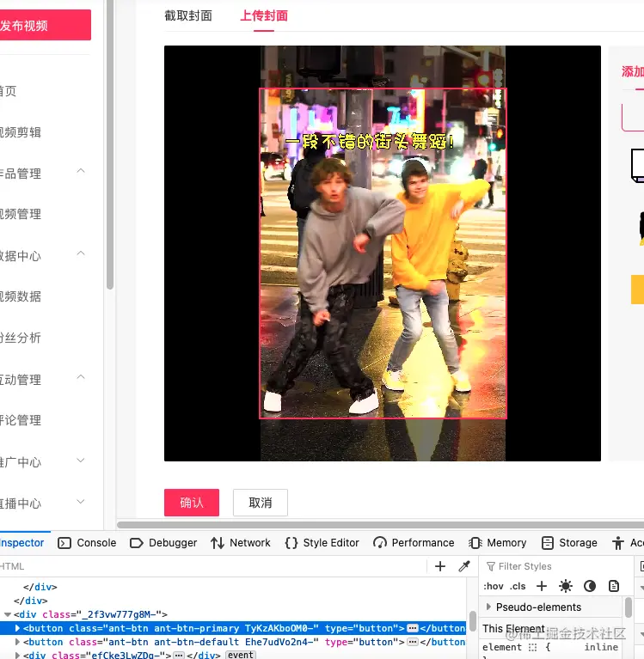The width and height of the screenshot is (644, 659).
Task: Click the sidebar vertical scrollbar
Action: pyautogui.click(x=110, y=145)
